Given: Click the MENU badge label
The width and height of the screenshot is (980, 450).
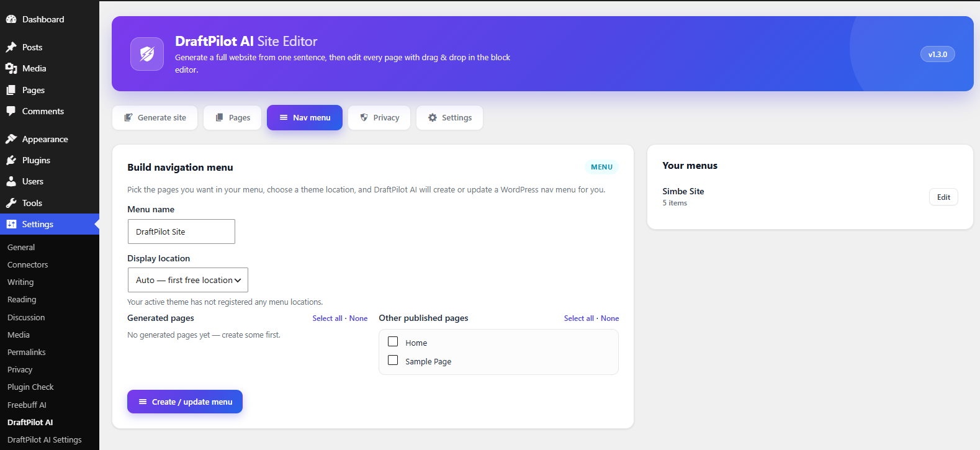Looking at the screenshot, I should 601,167.
